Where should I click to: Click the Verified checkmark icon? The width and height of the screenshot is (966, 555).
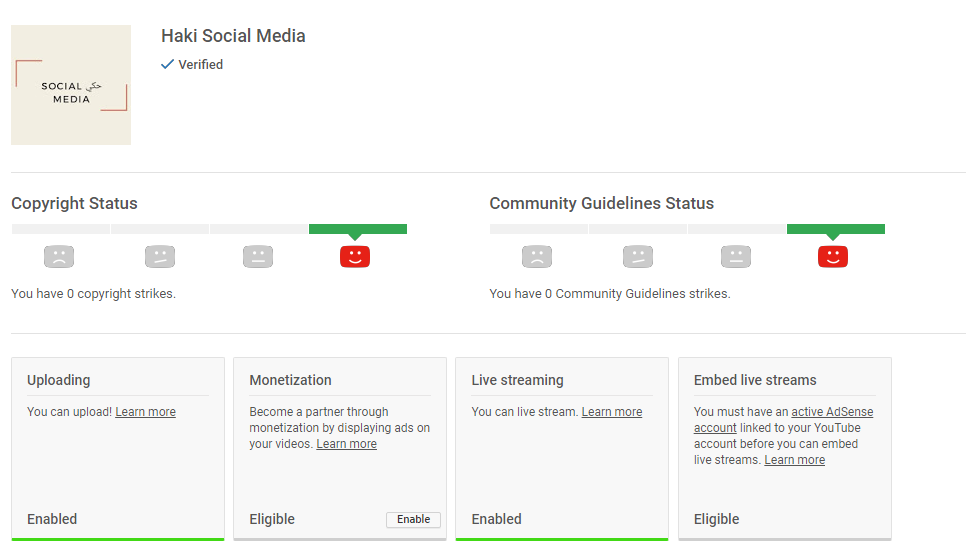pos(167,64)
